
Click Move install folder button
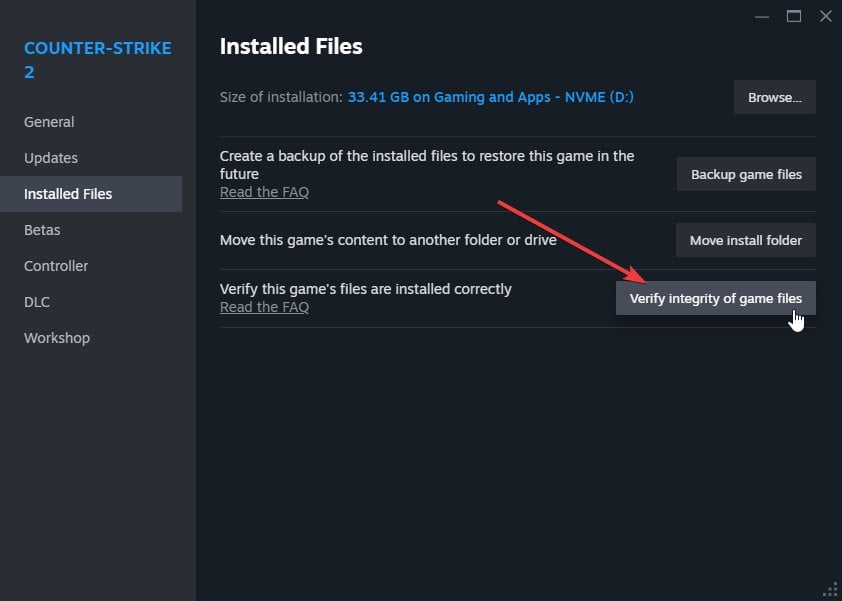coord(745,240)
